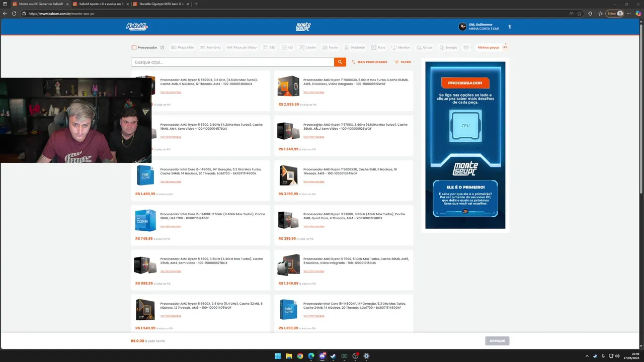Select the Placa de Vídeo category step
The width and height of the screenshot is (644, 362).
(x=242, y=47)
